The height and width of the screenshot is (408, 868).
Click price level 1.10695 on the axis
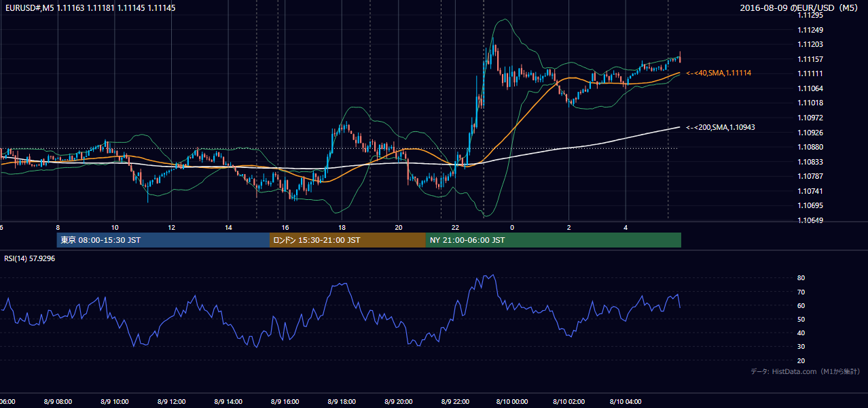click(x=811, y=205)
